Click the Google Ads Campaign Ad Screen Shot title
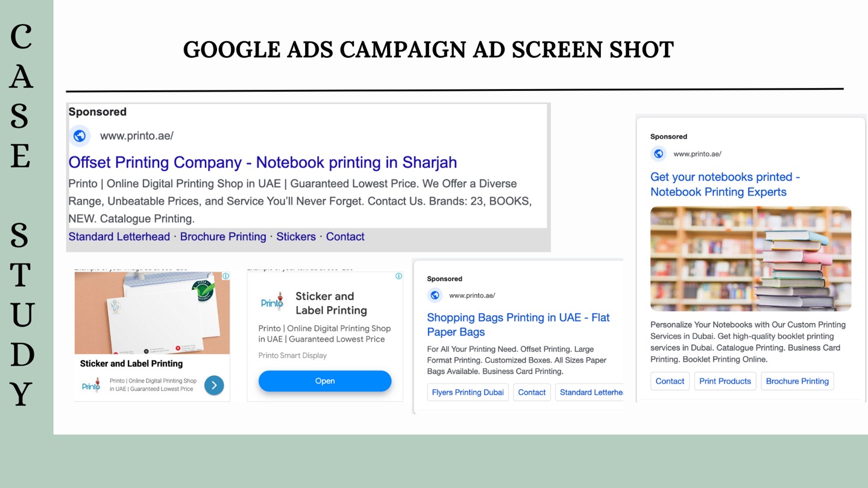 point(429,49)
